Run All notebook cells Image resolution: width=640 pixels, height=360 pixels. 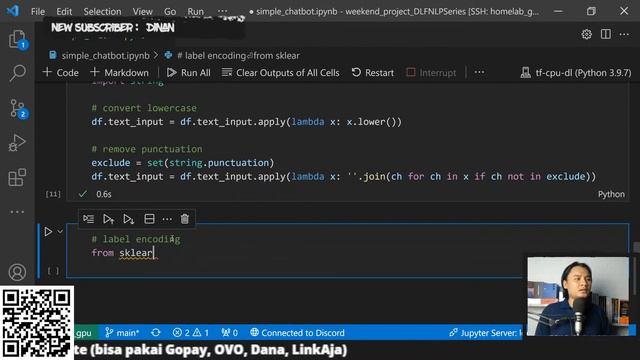pos(189,73)
